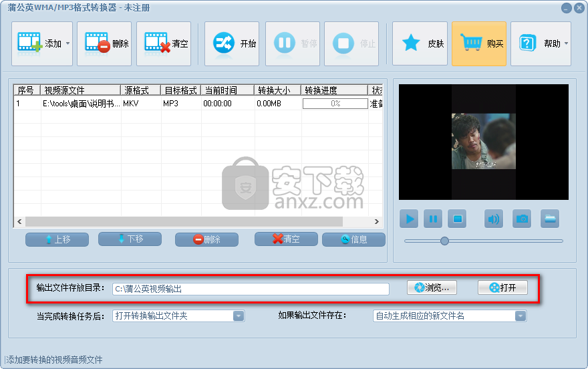Click the 当前时间 column header
The image size is (588, 369).
(228, 90)
